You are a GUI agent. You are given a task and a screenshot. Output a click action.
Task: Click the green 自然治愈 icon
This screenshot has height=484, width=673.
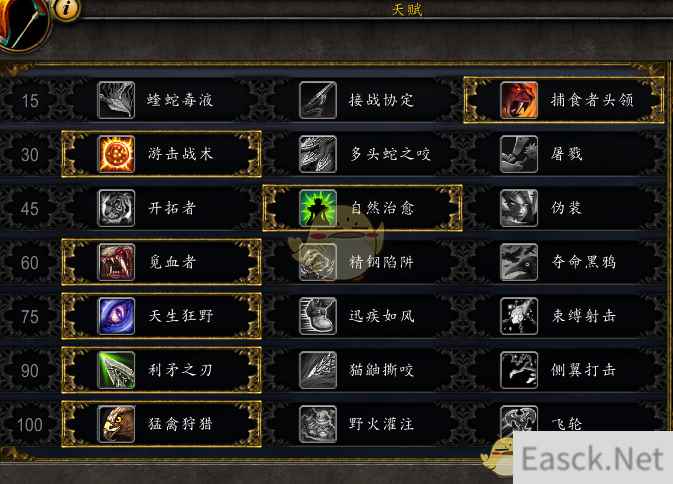[318, 208]
